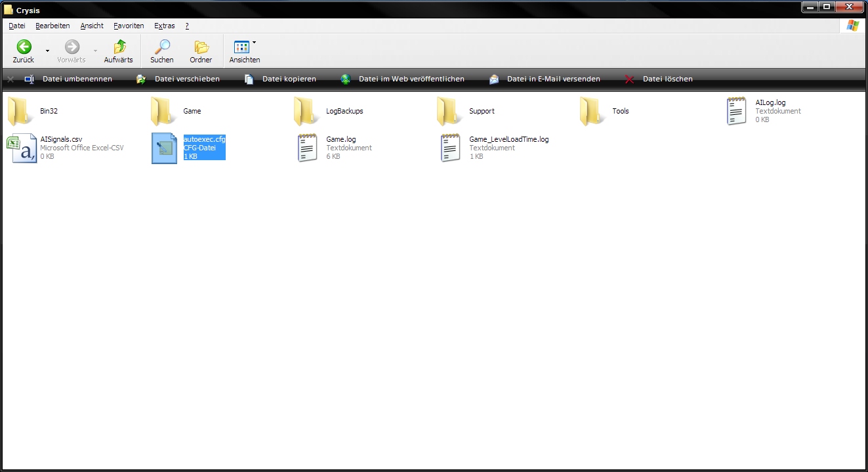Click the Game.log file name
This screenshot has width=868, height=472.
341,140
